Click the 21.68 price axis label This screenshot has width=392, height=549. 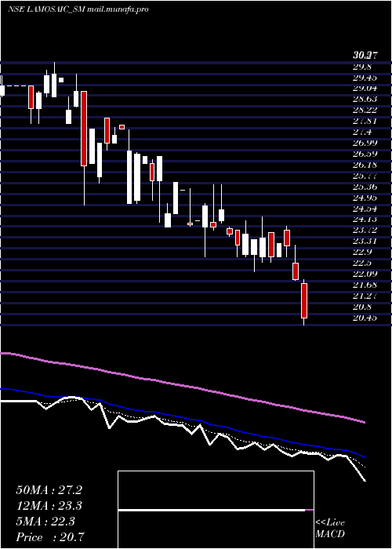tap(365, 285)
